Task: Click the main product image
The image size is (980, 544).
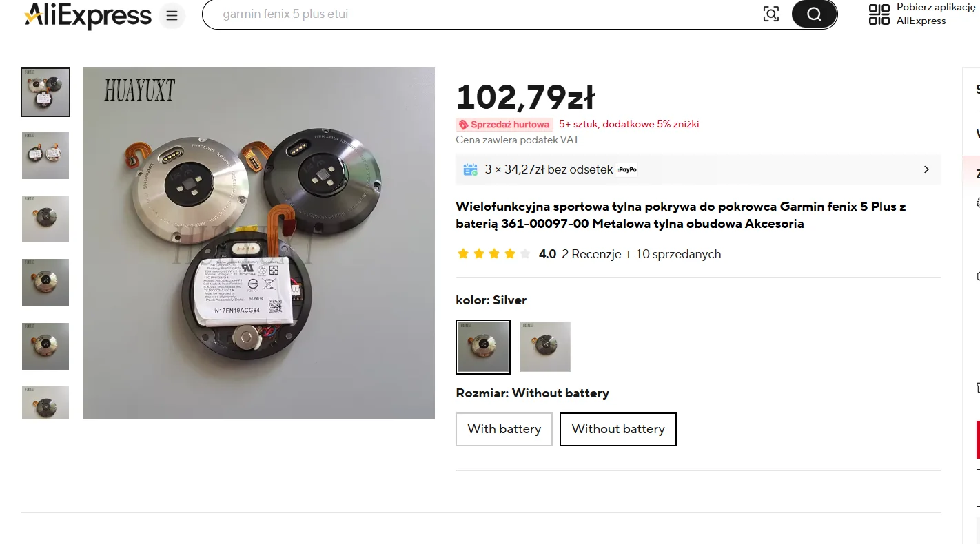Action: pyautogui.click(x=258, y=243)
